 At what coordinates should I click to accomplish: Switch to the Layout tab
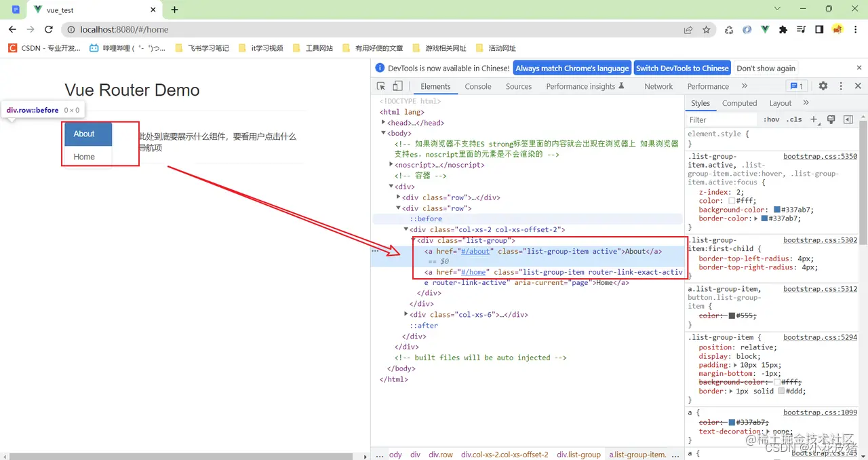[x=781, y=103]
